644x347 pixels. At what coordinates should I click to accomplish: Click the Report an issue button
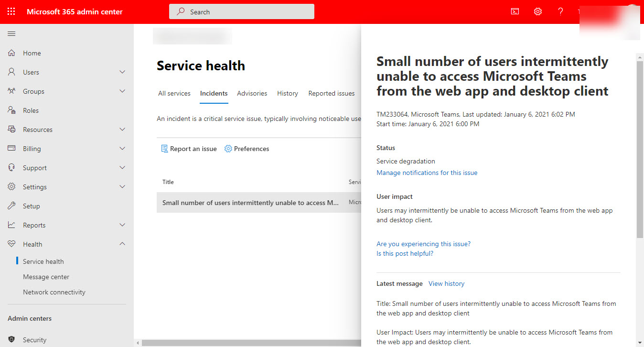[189, 149]
